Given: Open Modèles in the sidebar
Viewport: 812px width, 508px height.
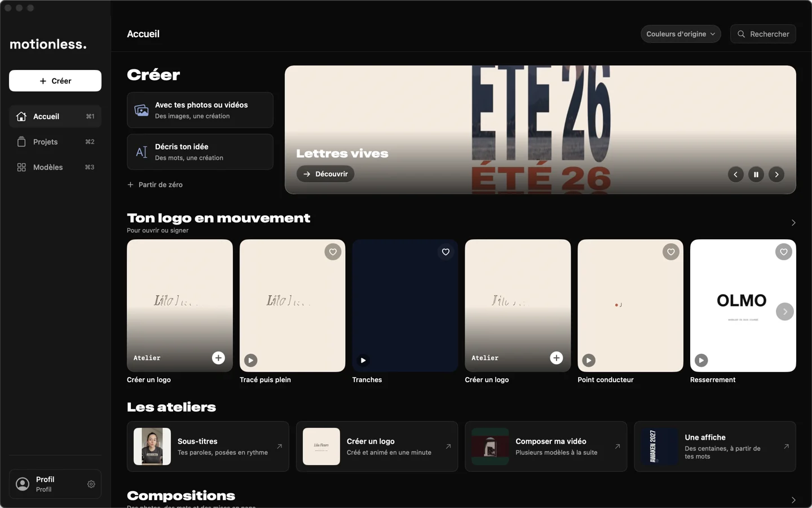Looking at the screenshot, I should pyautogui.click(x=55, y=167).
